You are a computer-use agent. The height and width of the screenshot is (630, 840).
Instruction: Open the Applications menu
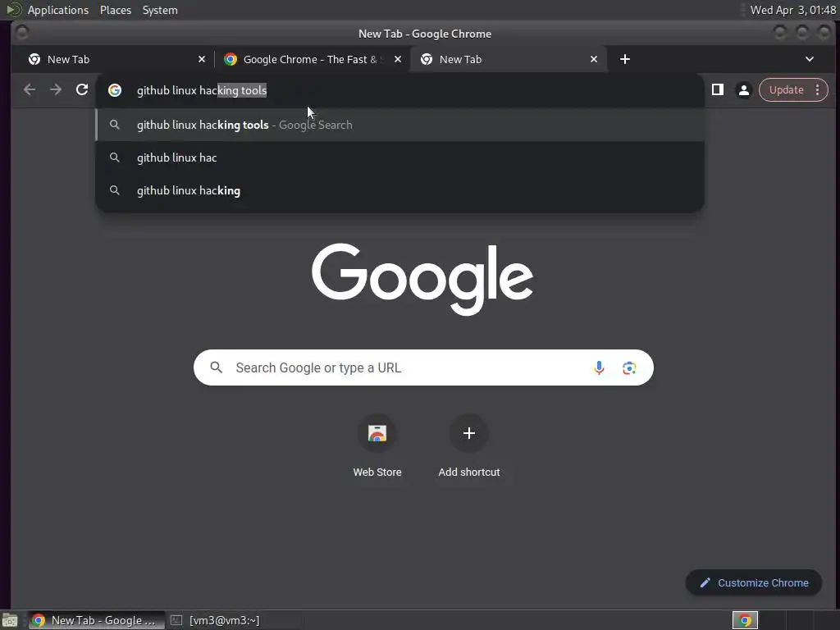click(x=58, y=10)
